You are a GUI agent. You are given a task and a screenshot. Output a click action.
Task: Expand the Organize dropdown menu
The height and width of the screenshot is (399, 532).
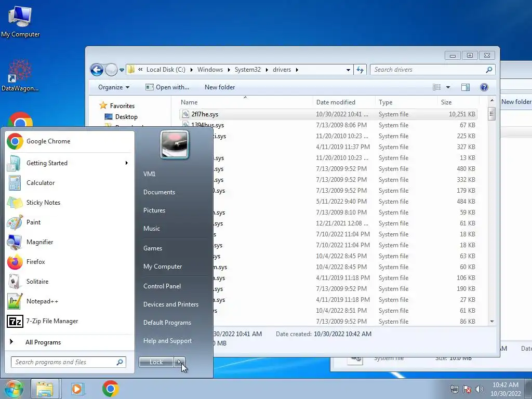click(x=114, y=87)
